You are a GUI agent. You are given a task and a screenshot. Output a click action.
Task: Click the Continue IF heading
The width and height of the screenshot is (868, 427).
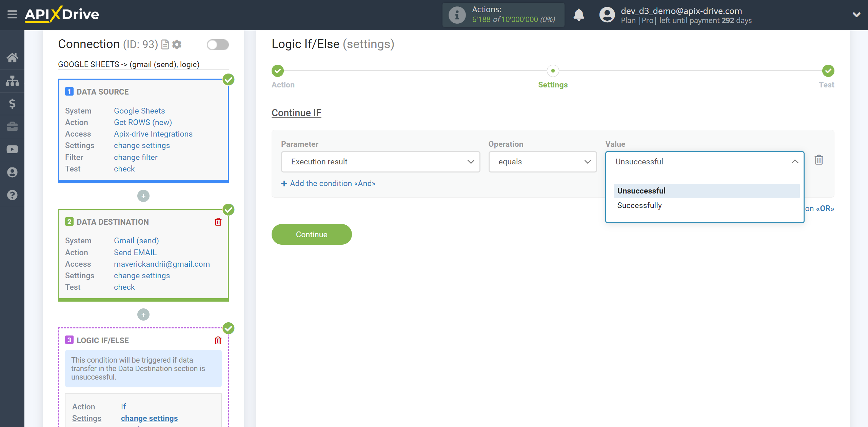click(x=296, y=113)
